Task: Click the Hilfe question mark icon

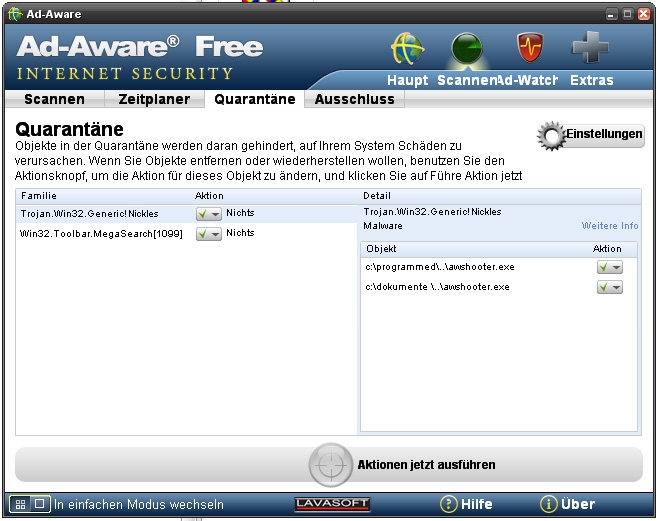Action: pos(448,504)
